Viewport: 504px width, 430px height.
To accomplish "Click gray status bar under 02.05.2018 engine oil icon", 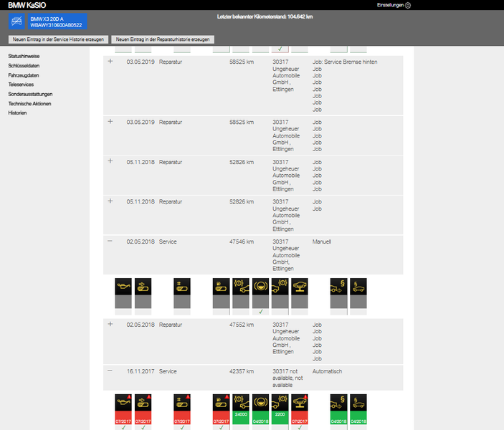I will (123, 302).
